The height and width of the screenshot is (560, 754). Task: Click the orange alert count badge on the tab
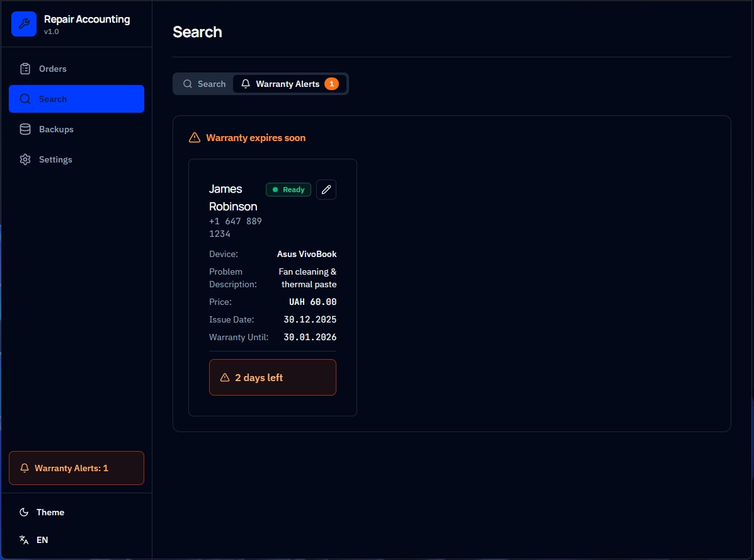[331, 84]
